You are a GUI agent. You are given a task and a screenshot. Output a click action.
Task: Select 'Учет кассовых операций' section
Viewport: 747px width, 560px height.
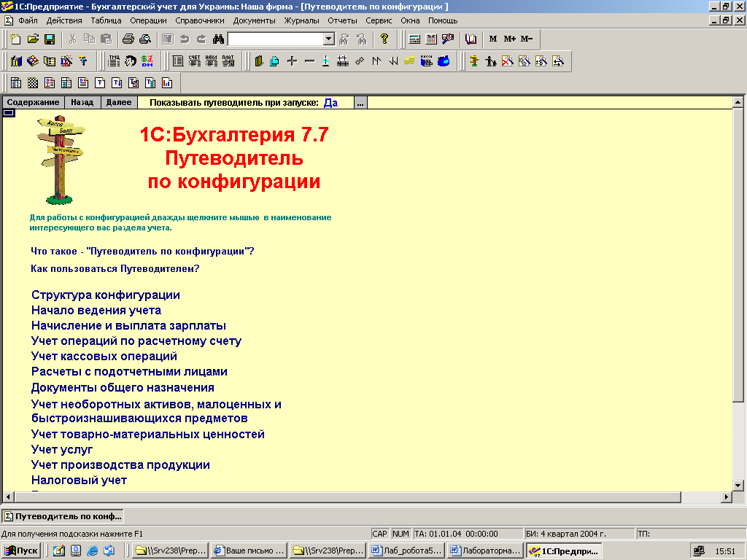(x=104, y=356)
